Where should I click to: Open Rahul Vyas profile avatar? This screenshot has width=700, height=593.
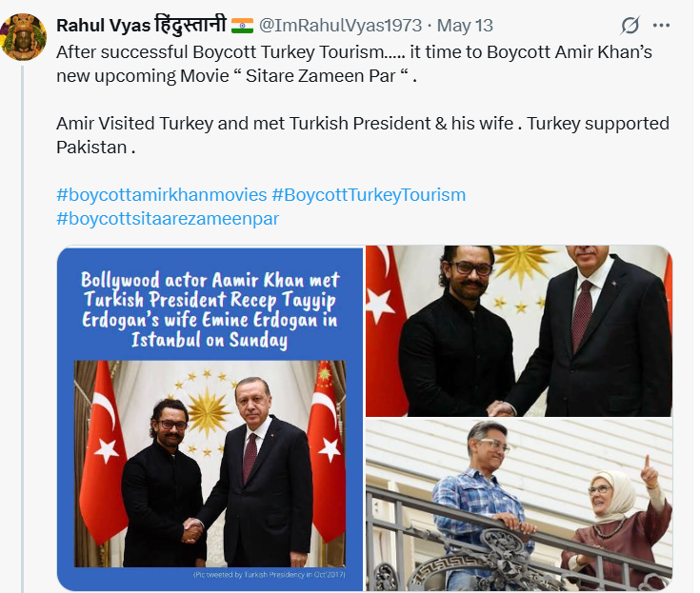click(x=24, y=37)
